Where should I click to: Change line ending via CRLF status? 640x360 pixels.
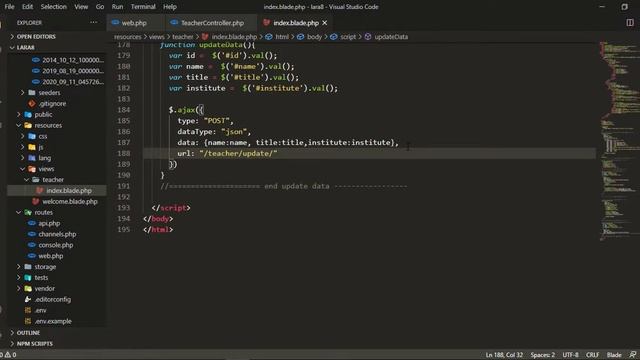592,355
